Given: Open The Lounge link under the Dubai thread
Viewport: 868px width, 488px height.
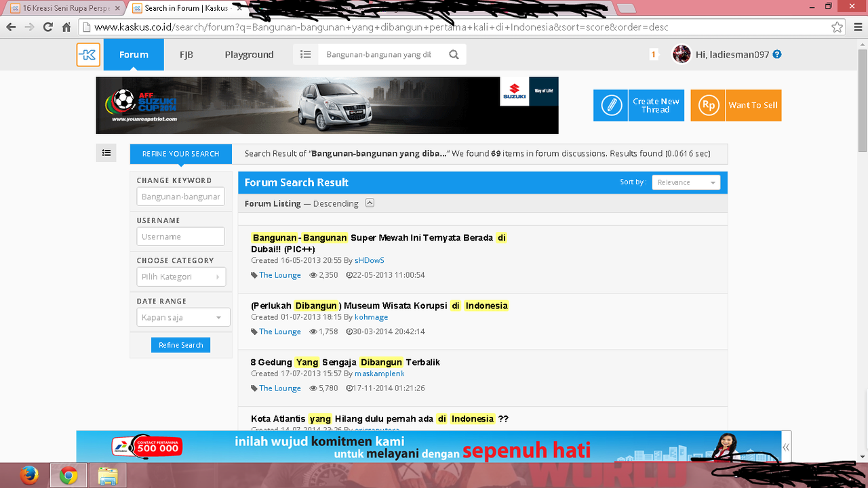Looking at the screenshot, I should [280, 275].
